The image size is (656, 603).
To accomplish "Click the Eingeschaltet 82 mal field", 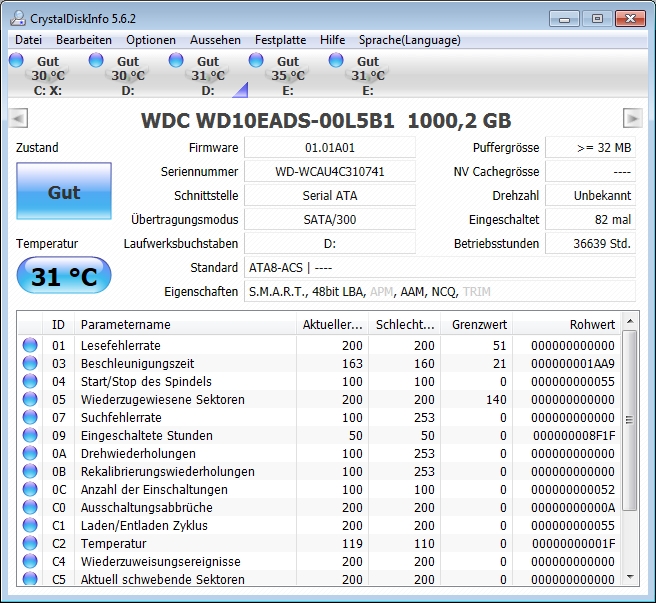I will click(x=590, y=219).
